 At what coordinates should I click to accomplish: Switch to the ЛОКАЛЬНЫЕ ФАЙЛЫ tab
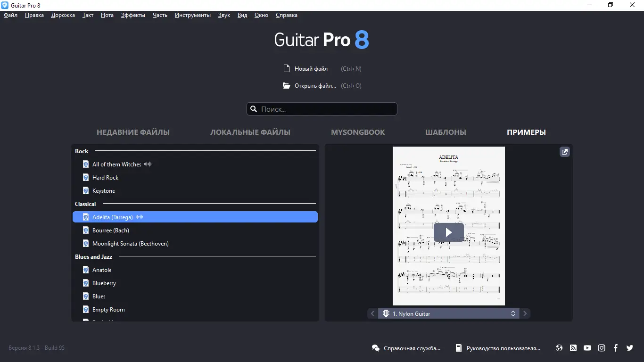(x=250, y=132)
